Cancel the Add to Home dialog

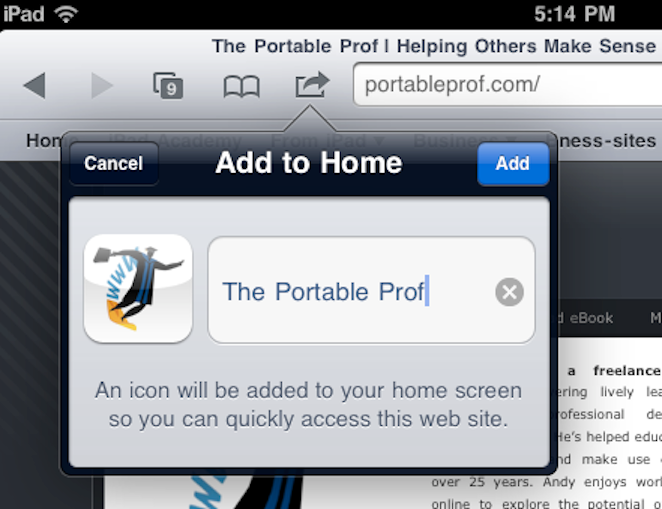(114, 163)
